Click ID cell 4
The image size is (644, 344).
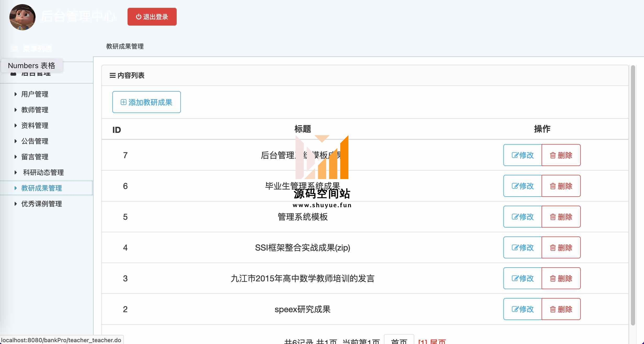(125, 248)
